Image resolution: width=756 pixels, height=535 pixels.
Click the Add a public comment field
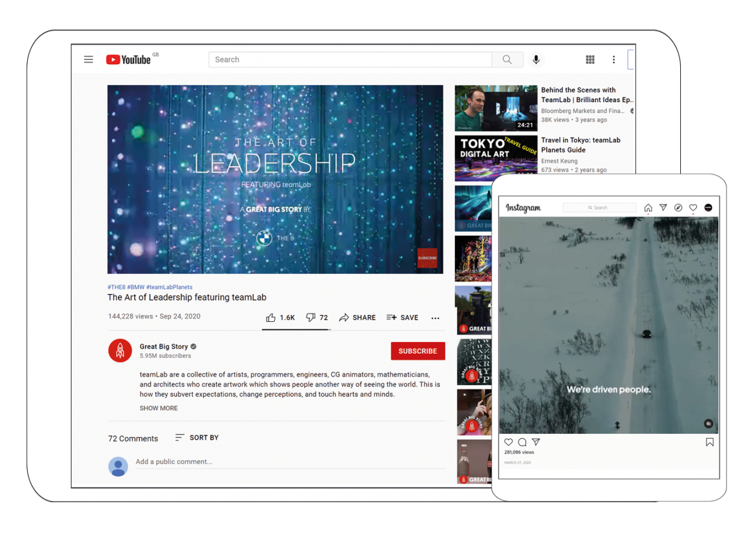pyautogui.click(x=290, y=462)
